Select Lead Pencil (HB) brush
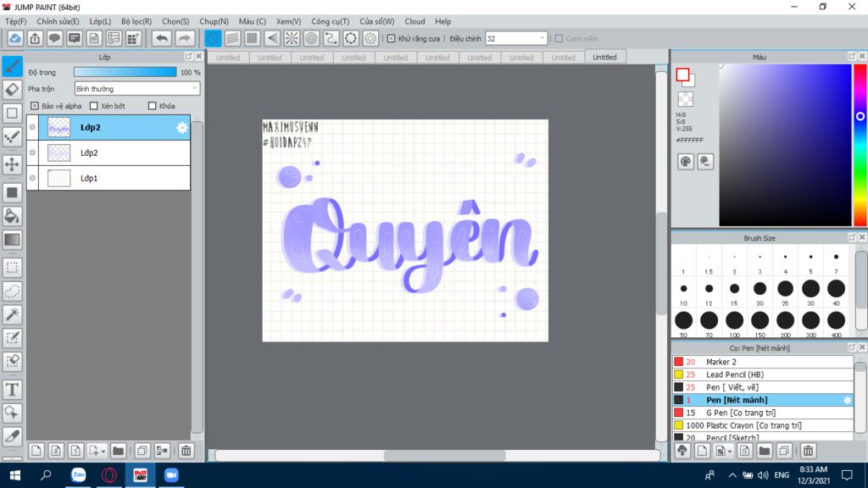Image resolution: width=868 pixels, height=488 pixels. pyautogui.click(x=763, y=374)
